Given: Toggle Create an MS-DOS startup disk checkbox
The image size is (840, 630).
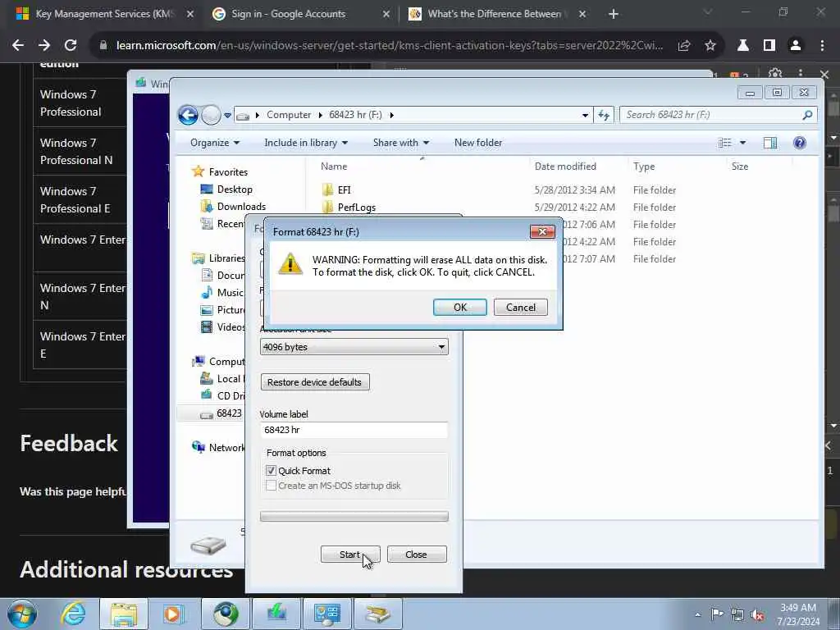Looking at the screenshot, I should (x=271, y=486).
